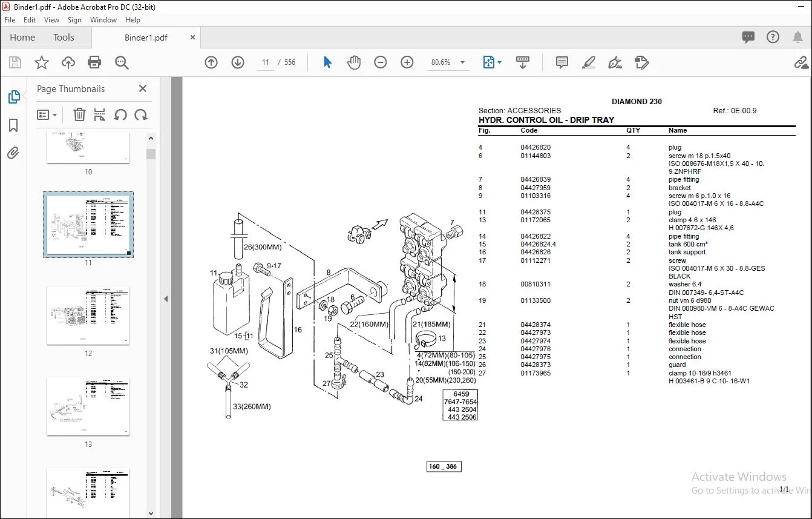Rotate page clockwise in thumbnails pane
The width and height of the screenshot is (812, 519).
[x=141, y=114]
